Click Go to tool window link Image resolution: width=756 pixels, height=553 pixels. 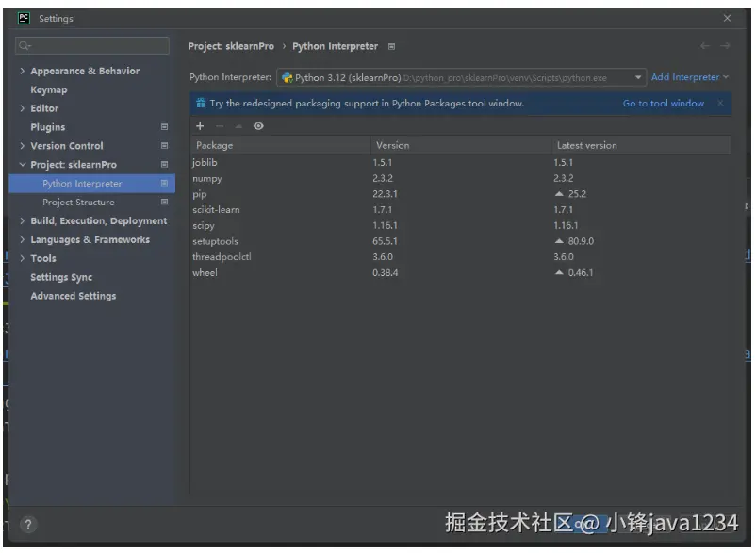pos(664,103)
